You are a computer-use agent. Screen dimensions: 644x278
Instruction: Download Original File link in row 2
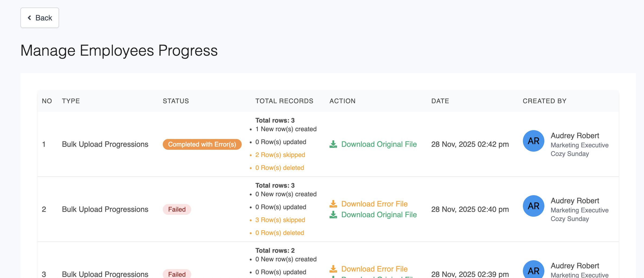379,215
